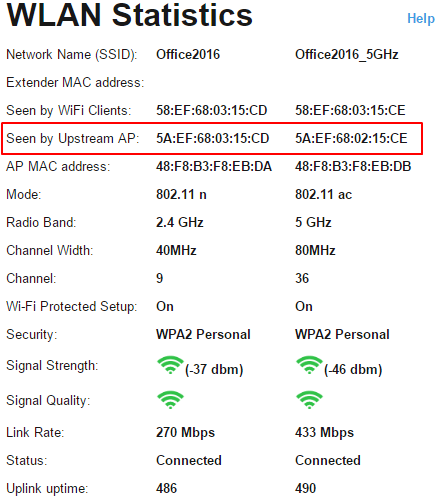Image resolution: width=446 pixels, height=500 pixels.
Task: Select the Office2016 network name
Action: click(188, 54)
